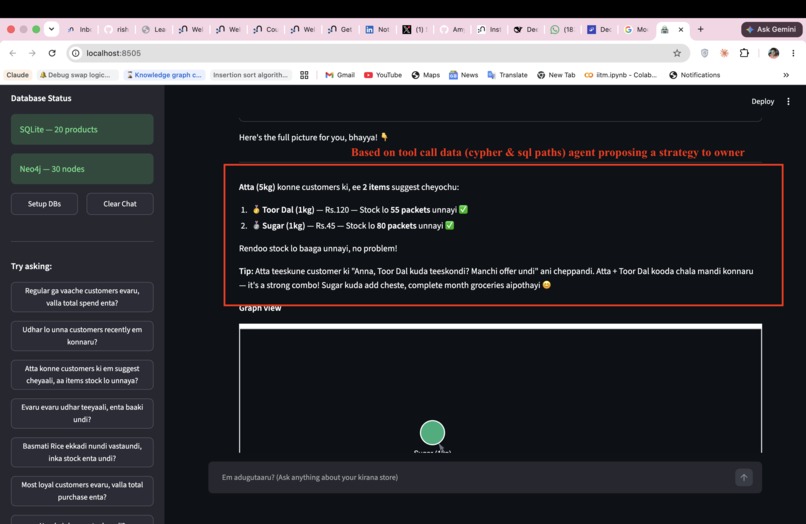
Task: Open the News bookmark
Action: (x=464, y=75)
